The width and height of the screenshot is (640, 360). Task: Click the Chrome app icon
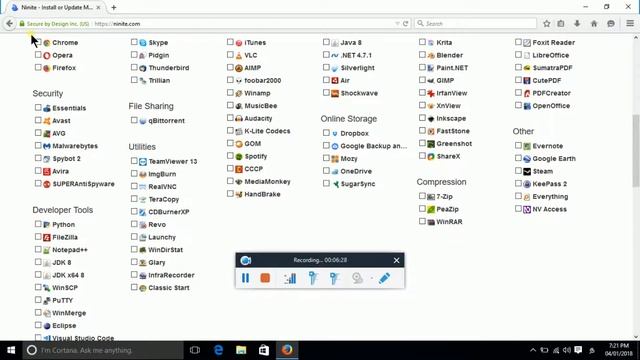(47, 43)
